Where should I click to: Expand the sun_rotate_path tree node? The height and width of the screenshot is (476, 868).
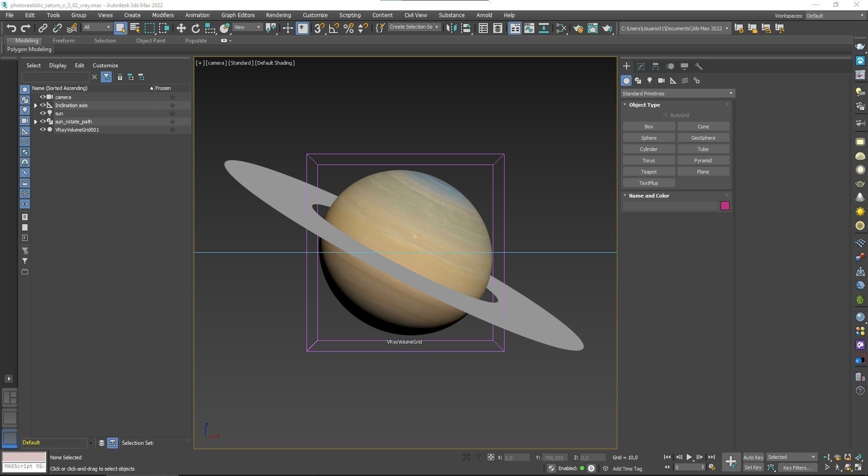coord(36,122)
